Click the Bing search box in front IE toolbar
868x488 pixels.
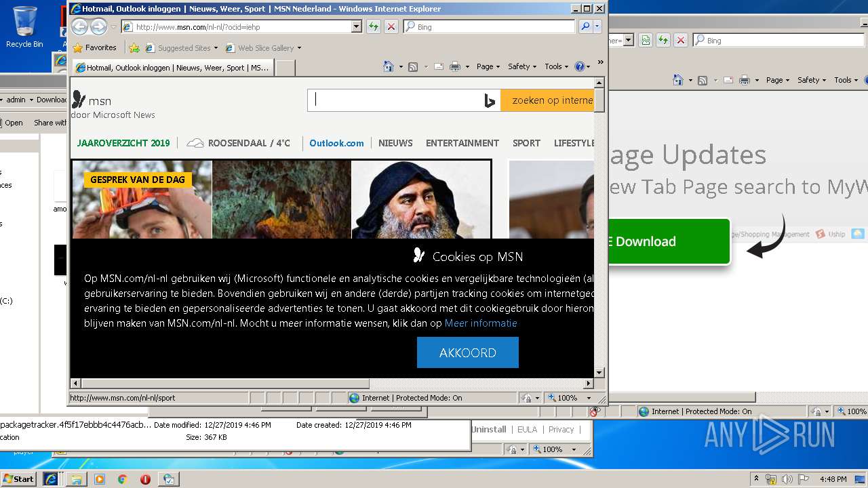tap(490, 26)
